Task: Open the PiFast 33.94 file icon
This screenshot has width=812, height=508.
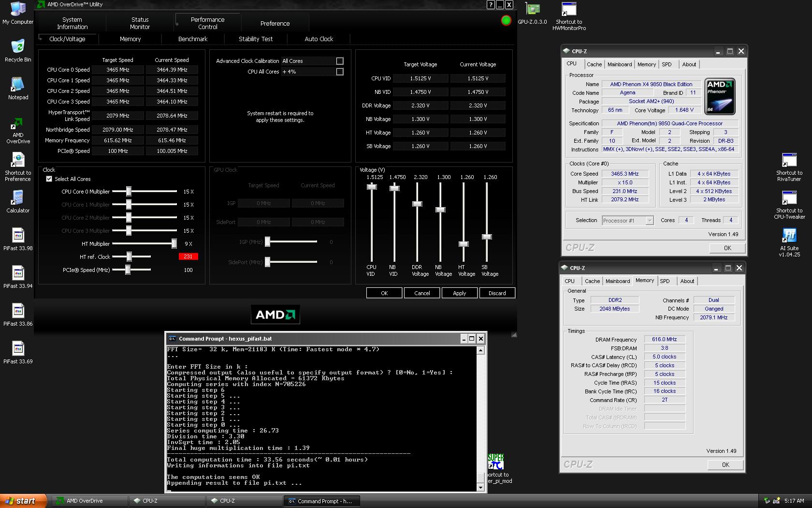Action: pyautogui.click(x=18, y=277)
